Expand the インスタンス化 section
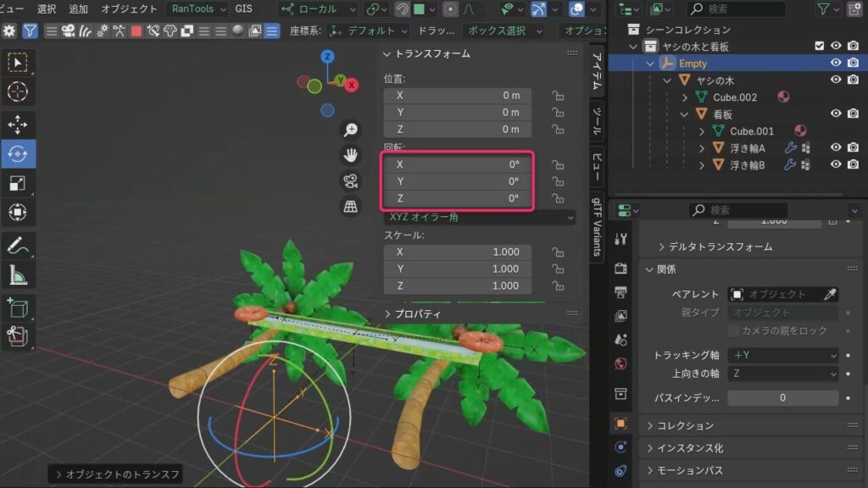The height and width of the screenshot is (488, 868). coord(685,448)
